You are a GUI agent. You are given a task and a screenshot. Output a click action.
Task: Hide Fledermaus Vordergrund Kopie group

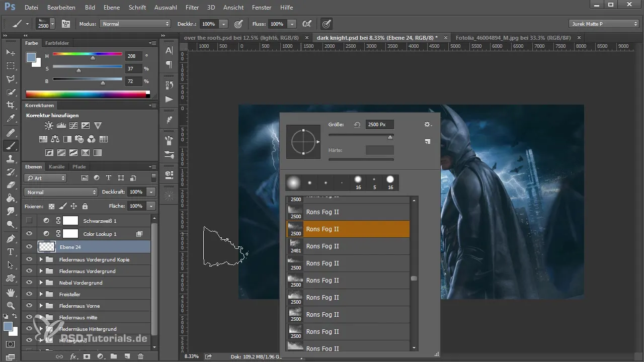click(x=29, y=259)
